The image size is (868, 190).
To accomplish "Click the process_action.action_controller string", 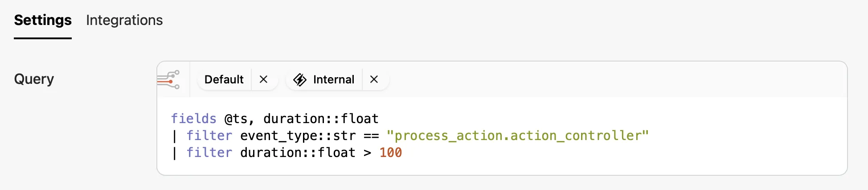I will pyautogui.click(x=517, y=136).
